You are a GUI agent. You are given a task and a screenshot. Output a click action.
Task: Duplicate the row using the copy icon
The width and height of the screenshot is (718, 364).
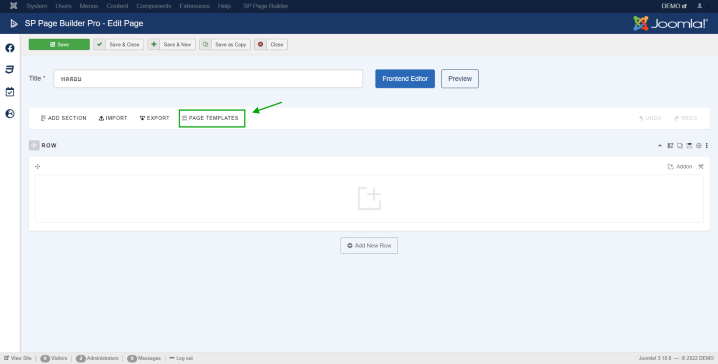click(680, 146)
